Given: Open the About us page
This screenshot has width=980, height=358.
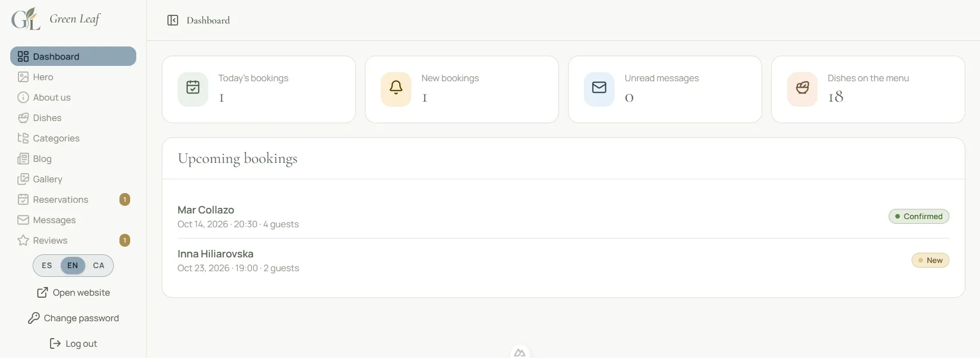Looking at the screenshot, I should (73, 97).
